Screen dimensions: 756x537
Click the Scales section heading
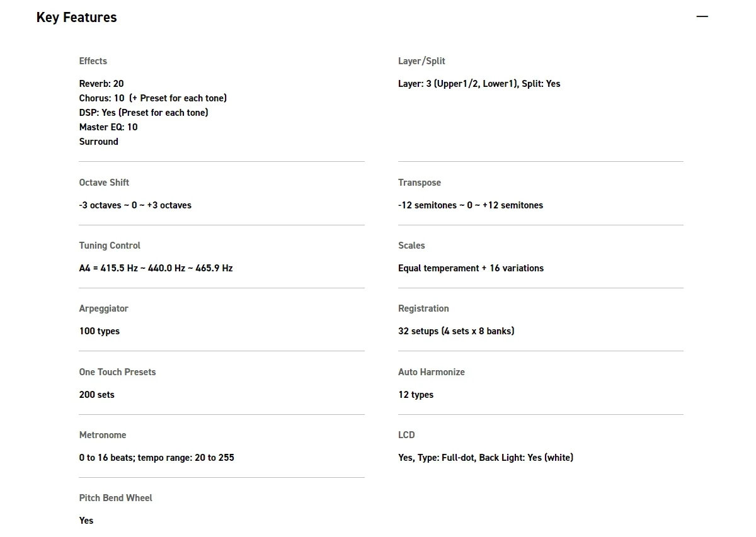[411, 246]
